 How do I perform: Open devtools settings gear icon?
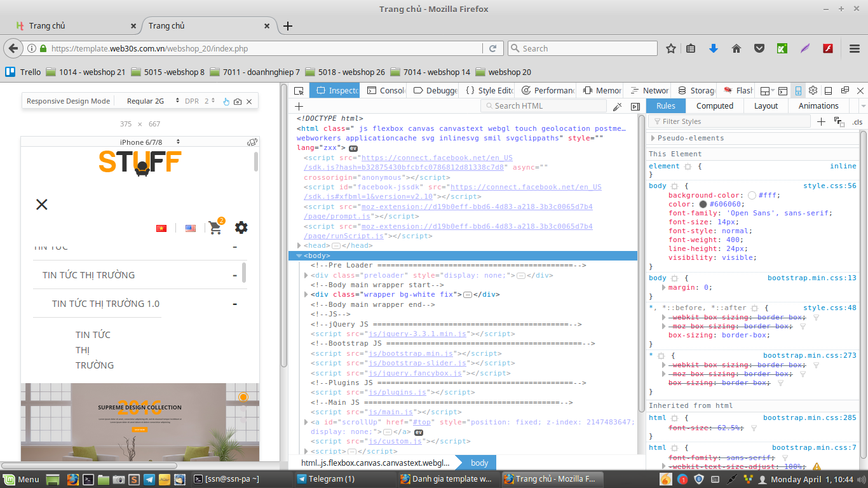point(813,91)
